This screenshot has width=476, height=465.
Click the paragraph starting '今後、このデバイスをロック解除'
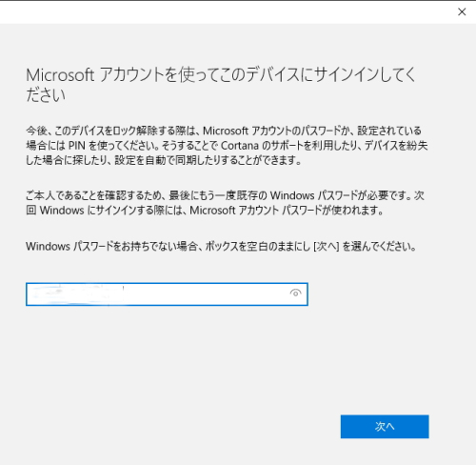coord(227,146)
